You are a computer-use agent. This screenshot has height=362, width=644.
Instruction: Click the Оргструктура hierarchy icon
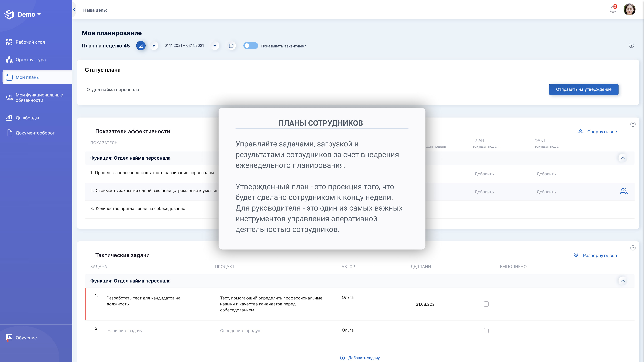[x=9, y=60]
